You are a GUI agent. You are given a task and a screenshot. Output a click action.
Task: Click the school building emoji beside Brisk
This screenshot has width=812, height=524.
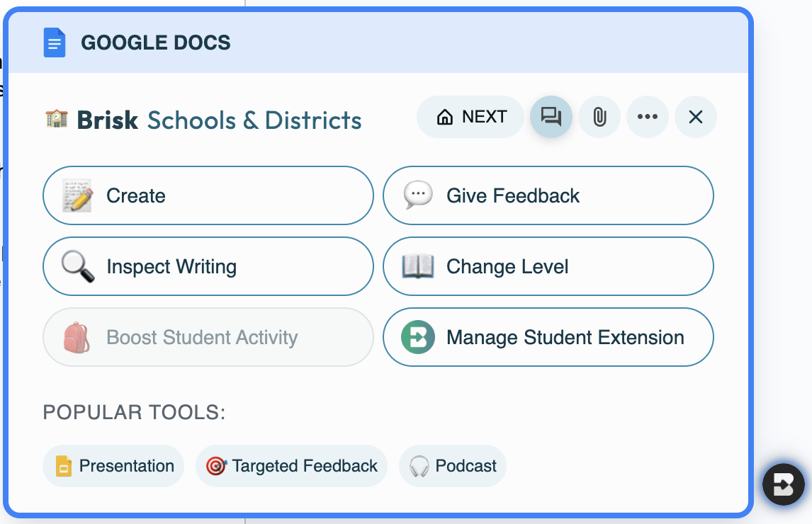(55, 120)
